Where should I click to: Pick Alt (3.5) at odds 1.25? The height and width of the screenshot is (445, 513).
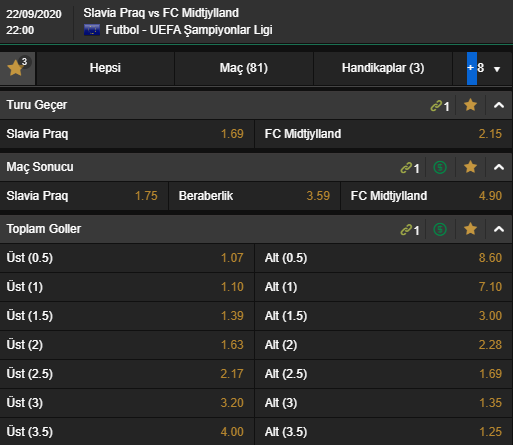click(x=384, y=432)
